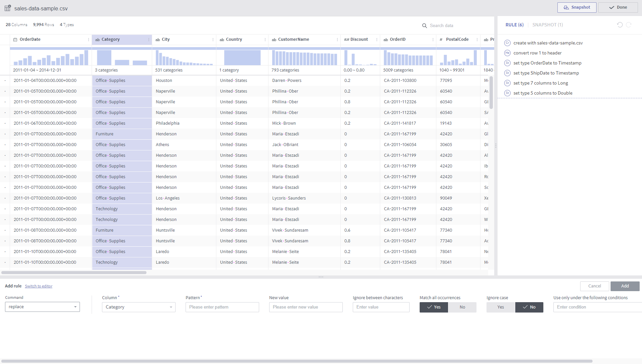Click the 'set type OrderDate to Timestamp' rule icon
Viewport: 642px width, 364px height.
508,63
